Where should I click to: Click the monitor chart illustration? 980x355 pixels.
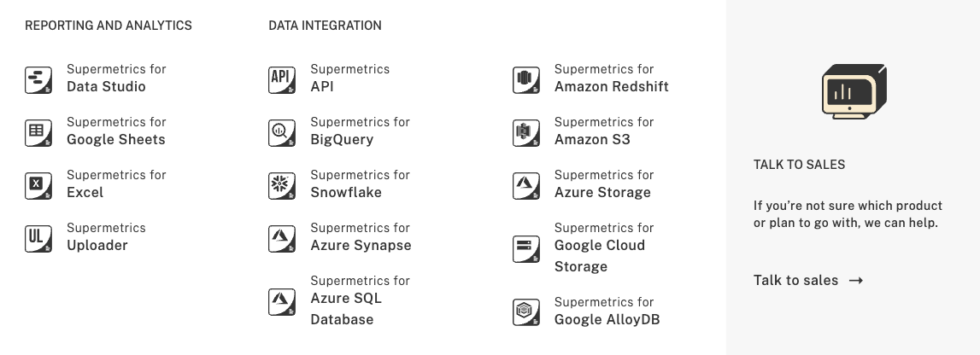pyautogui.click(x=854, y=90)
